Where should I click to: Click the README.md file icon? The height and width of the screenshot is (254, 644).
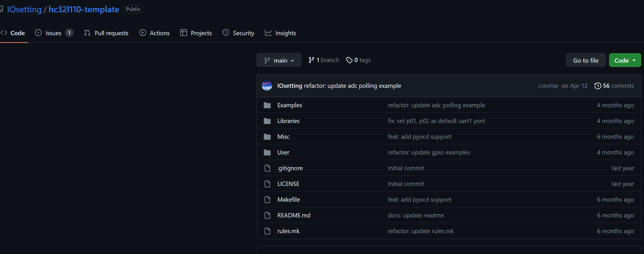[x=267, y=215]
